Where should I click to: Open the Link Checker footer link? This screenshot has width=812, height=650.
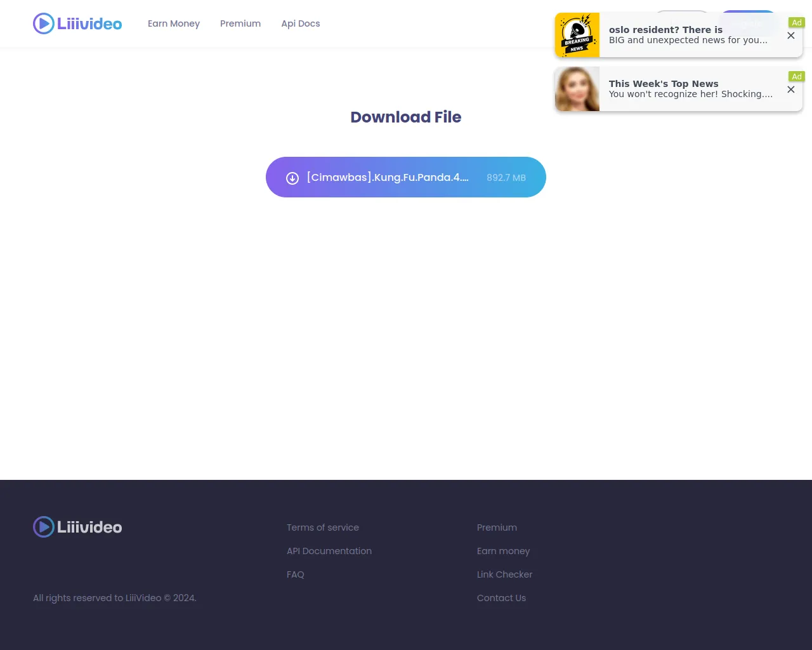504,574
